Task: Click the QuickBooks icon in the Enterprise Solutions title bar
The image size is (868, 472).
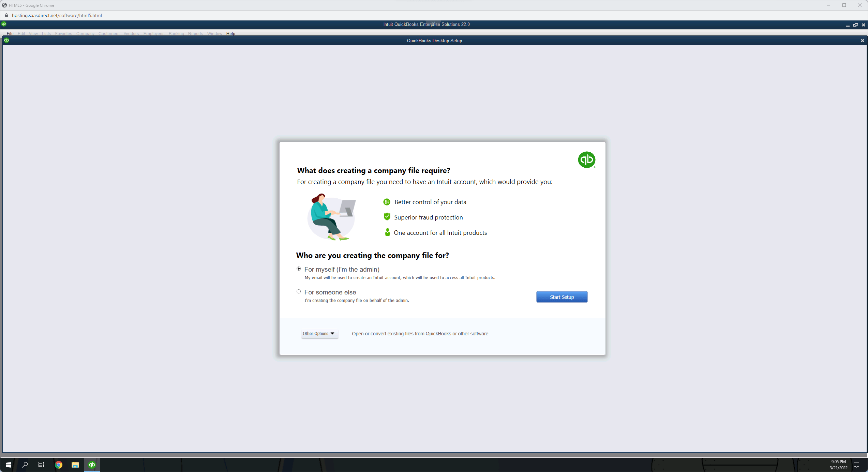Action: (4, 24)
